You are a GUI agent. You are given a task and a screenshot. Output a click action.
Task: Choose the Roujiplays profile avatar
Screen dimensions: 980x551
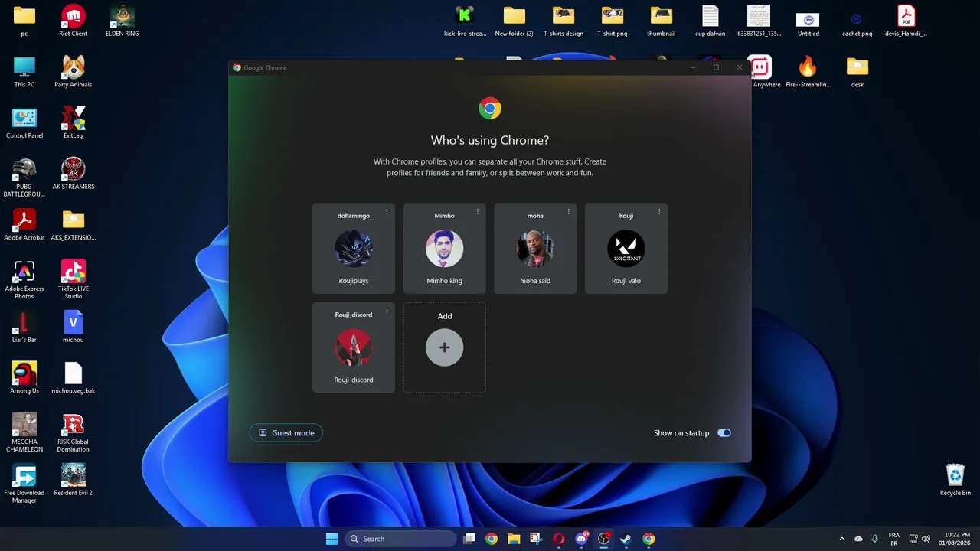click(x=354, y=249)
